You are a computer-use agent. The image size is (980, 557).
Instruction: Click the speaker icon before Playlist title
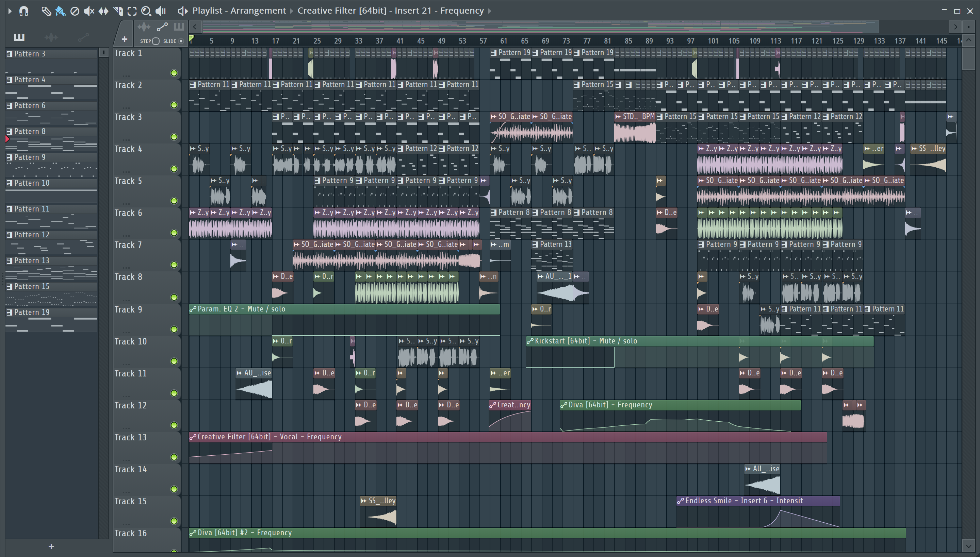(183, 11)
